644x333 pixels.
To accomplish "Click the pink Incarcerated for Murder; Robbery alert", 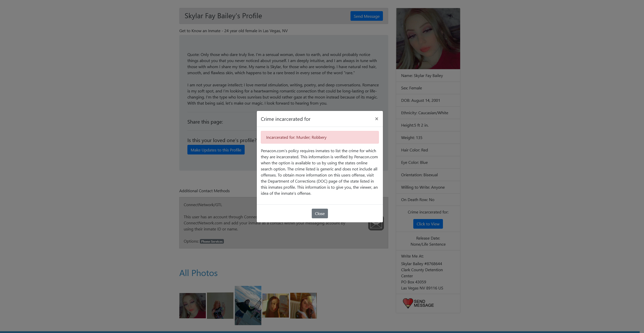I will click(x=320, y=137).
